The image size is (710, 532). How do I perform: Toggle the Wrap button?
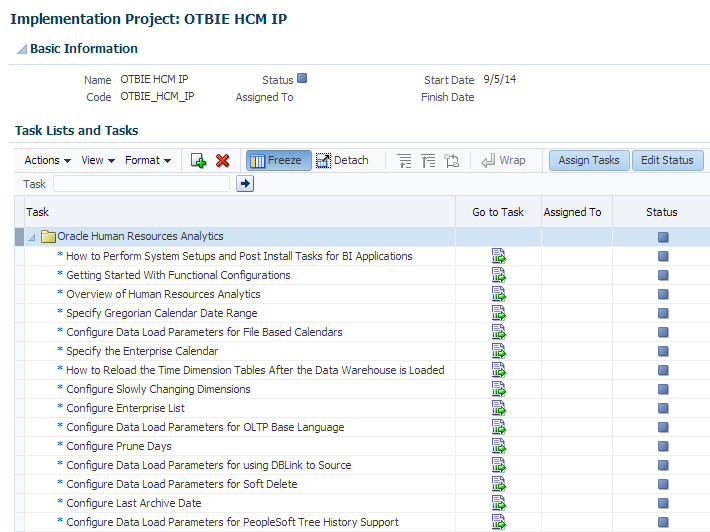[503, 160]
